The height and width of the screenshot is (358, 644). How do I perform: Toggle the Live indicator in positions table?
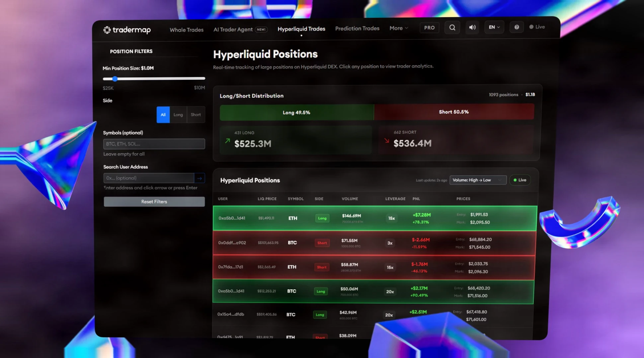tap(520, 180)
